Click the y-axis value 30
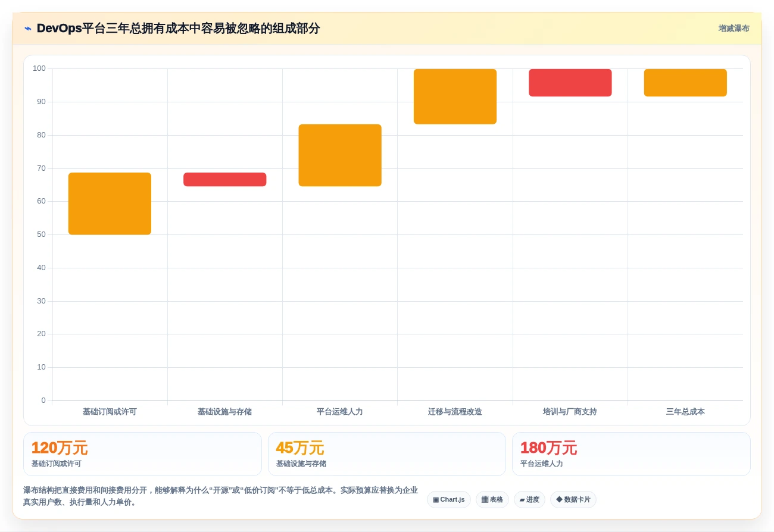774x532 pixels. [41, 301]
